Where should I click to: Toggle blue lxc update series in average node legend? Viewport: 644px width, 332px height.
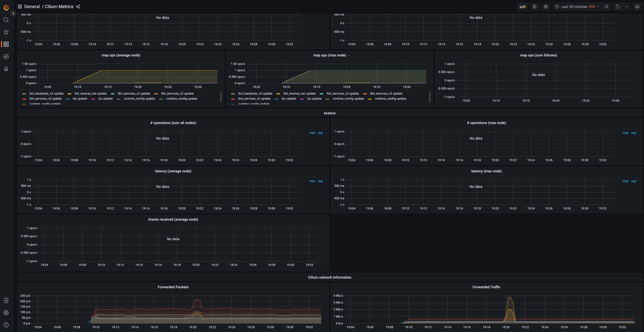[x=80, y=99]
